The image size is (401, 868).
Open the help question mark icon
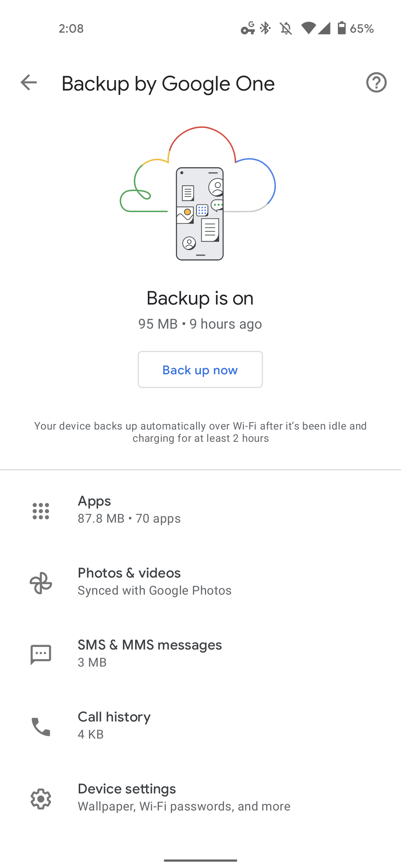click(x=376, y=82)
